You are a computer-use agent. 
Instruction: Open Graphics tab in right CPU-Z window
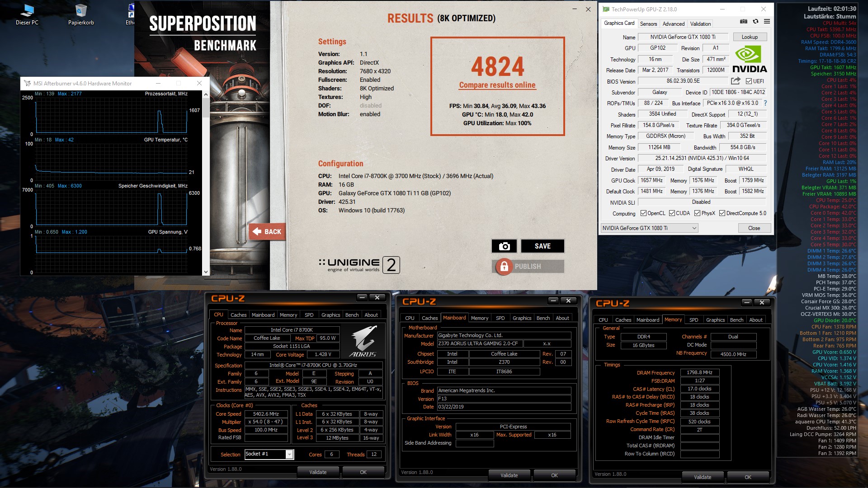[715, 320]
